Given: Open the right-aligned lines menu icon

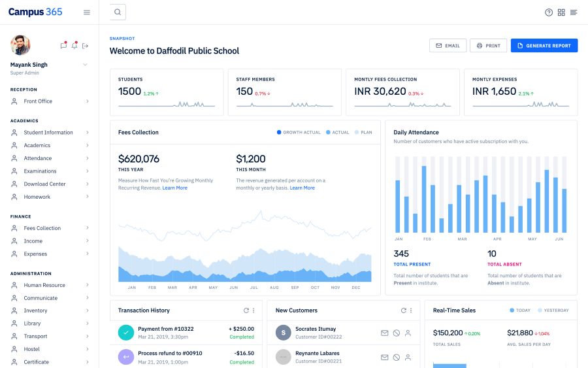Looking at the screenshot, I should [x=574, y=12].
